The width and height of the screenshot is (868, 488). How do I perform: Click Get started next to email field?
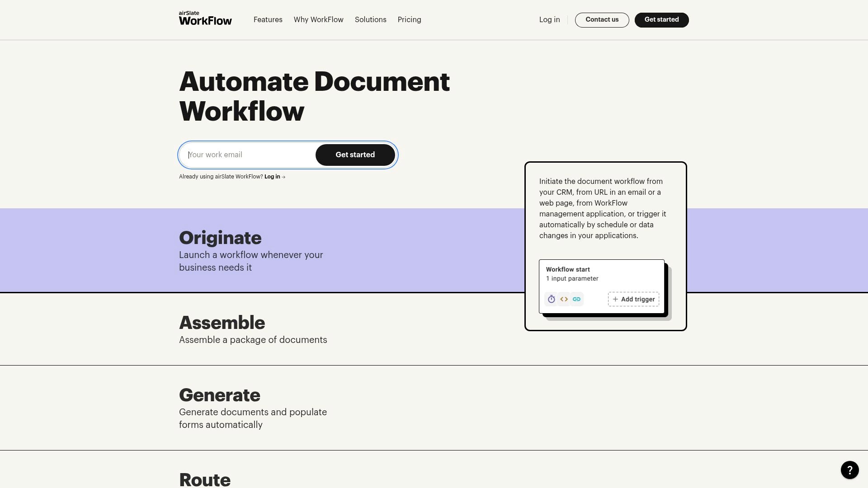point(355,155)
